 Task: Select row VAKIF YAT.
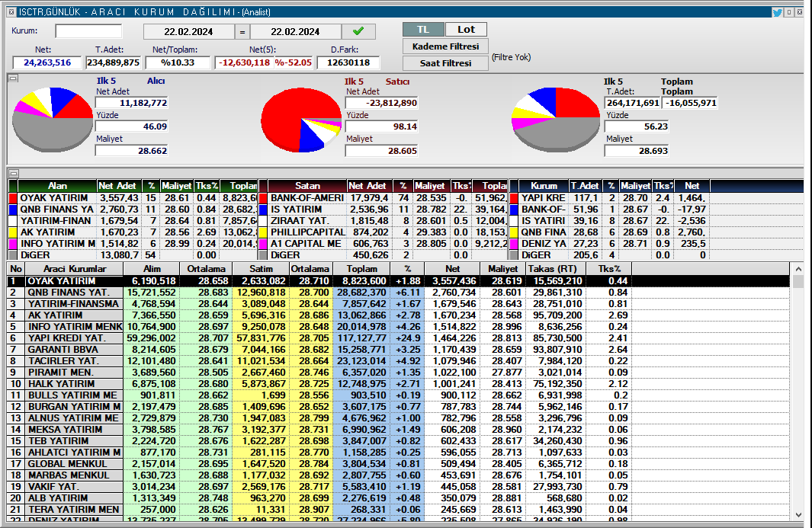(399, 487)
